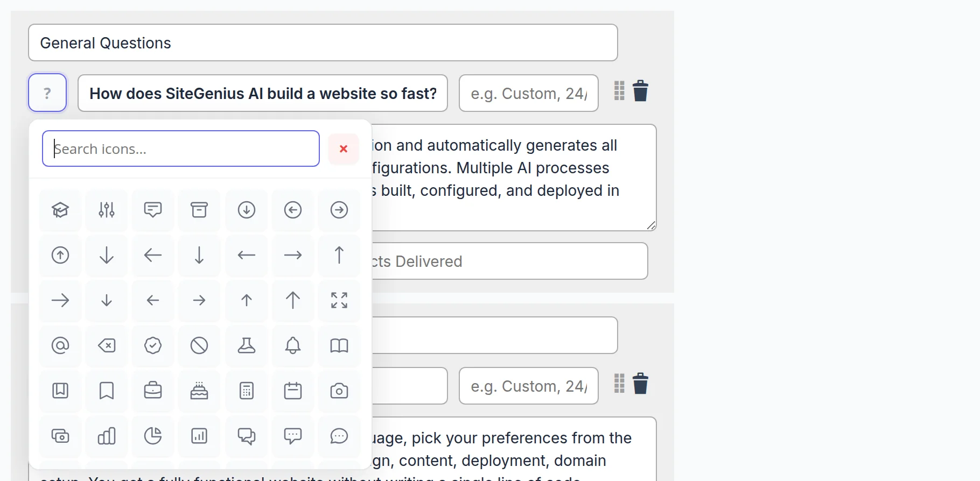The height and width of the screenshot is (481, 980).
Task: Pick the graduation cap icon
Action: pos(60,210)
